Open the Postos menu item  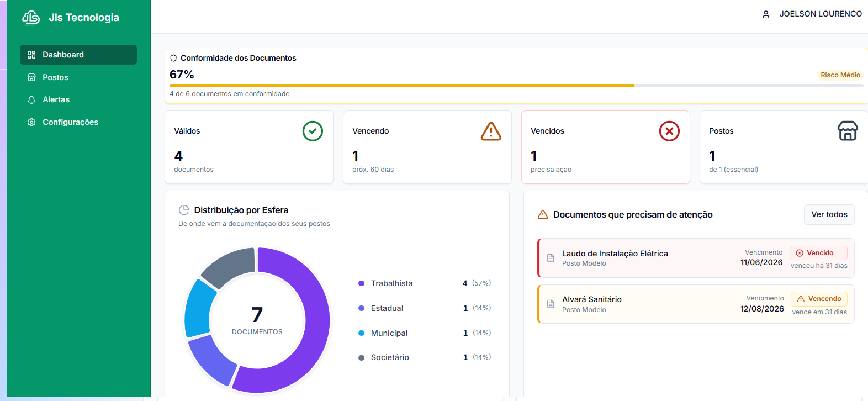click(78, 77)
